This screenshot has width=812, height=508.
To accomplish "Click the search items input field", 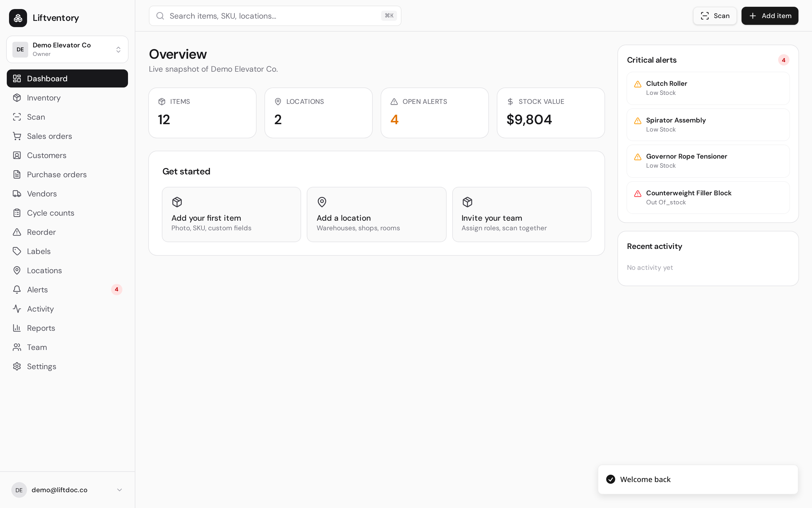I will click(275, 16).
